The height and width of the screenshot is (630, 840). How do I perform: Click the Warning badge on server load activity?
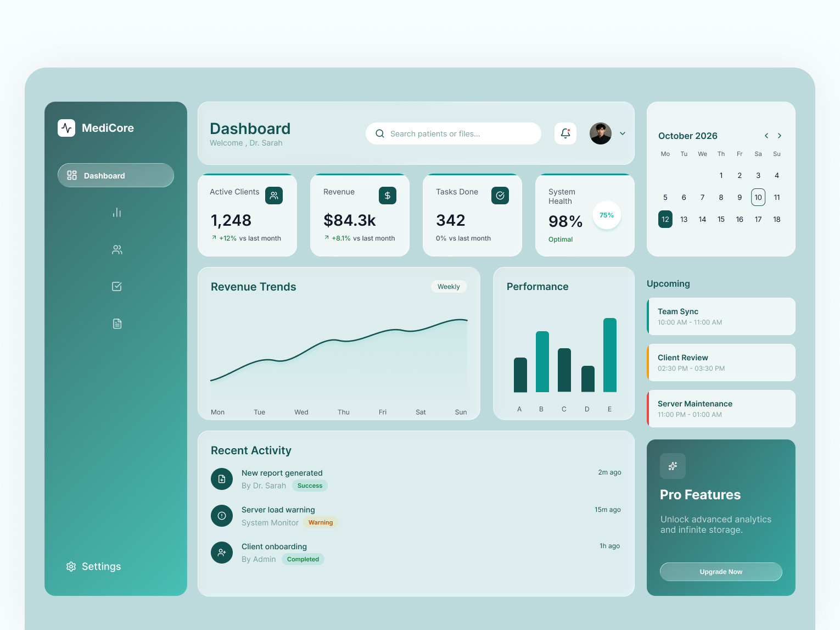point(320,522)
